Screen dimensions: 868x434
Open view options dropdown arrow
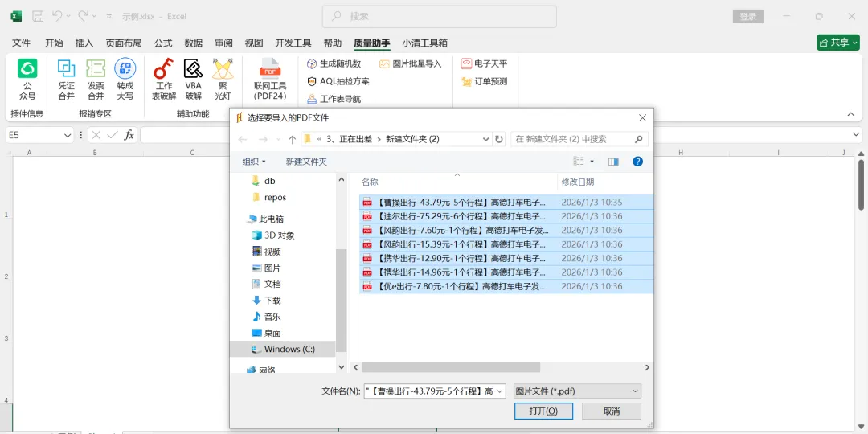[x=592, y=162]
